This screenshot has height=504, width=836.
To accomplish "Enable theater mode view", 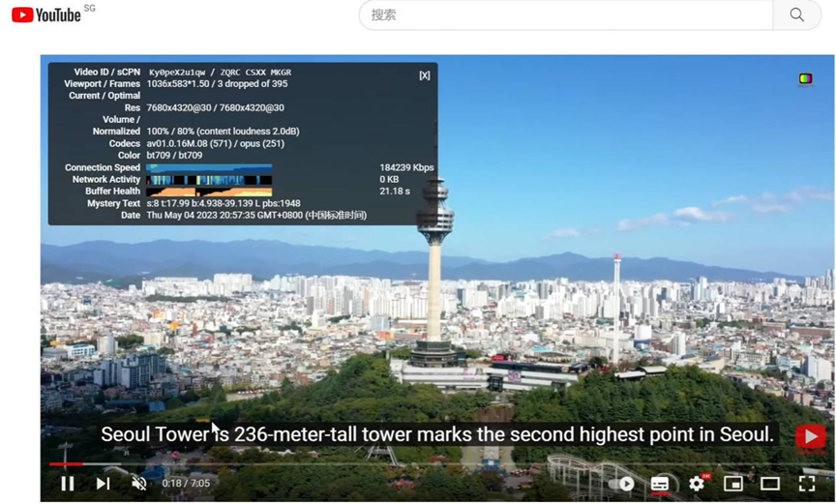I will click(770, 483).
